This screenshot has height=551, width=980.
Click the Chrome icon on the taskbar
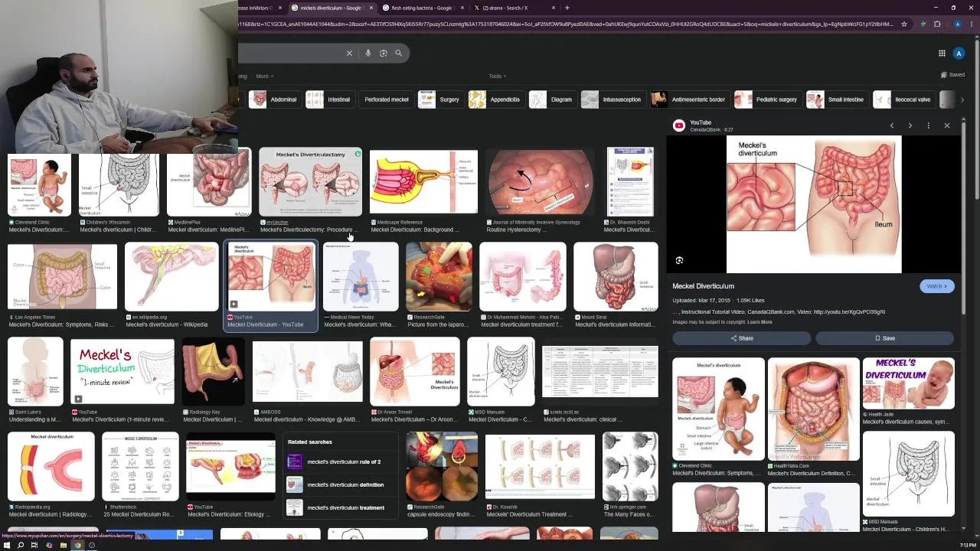click(77, 545)
